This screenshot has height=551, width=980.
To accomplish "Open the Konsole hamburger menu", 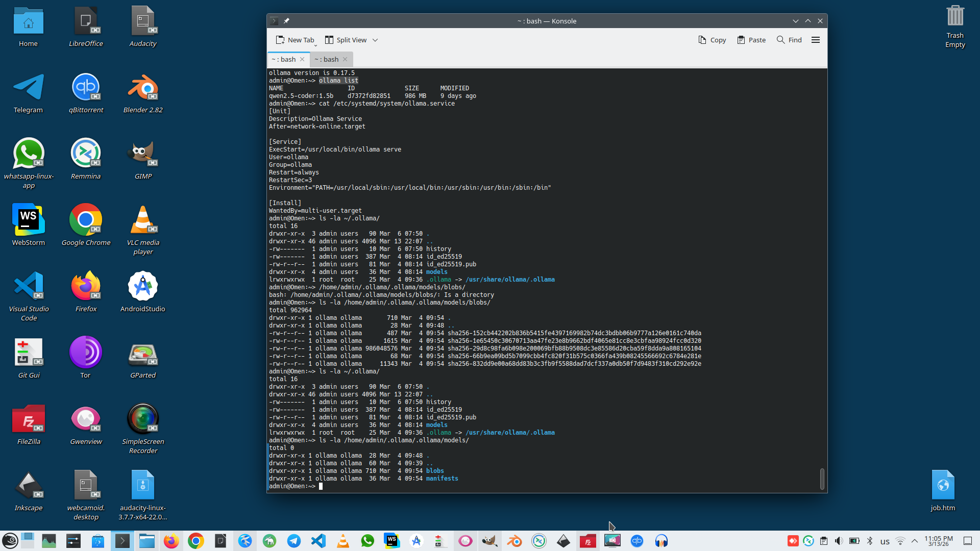I will coord(816,40).
